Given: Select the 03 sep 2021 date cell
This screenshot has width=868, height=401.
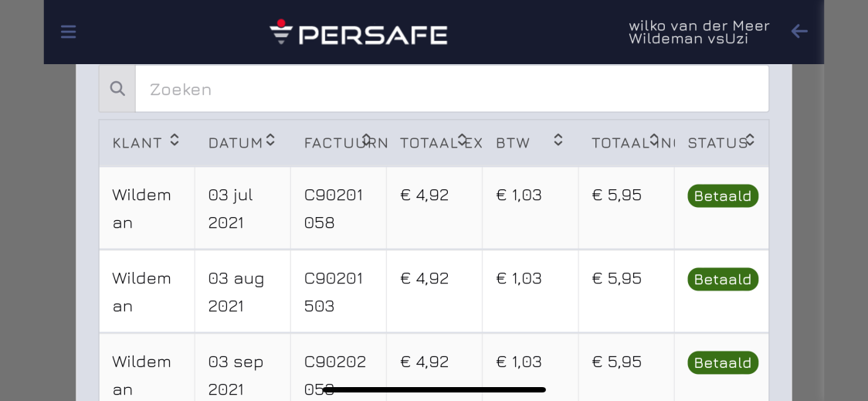Looking at the screenshot, I should coord(242,367).
